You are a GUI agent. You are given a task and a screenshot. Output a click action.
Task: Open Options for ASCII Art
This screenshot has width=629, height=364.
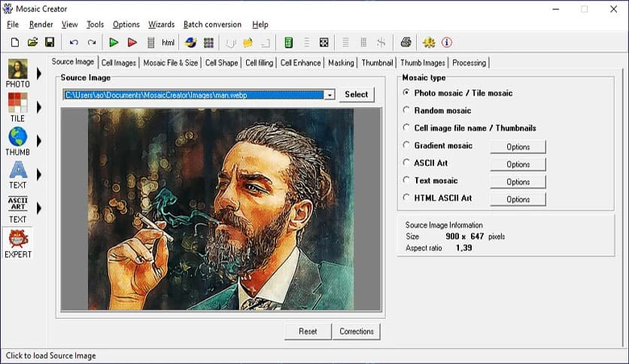[518, 165]
